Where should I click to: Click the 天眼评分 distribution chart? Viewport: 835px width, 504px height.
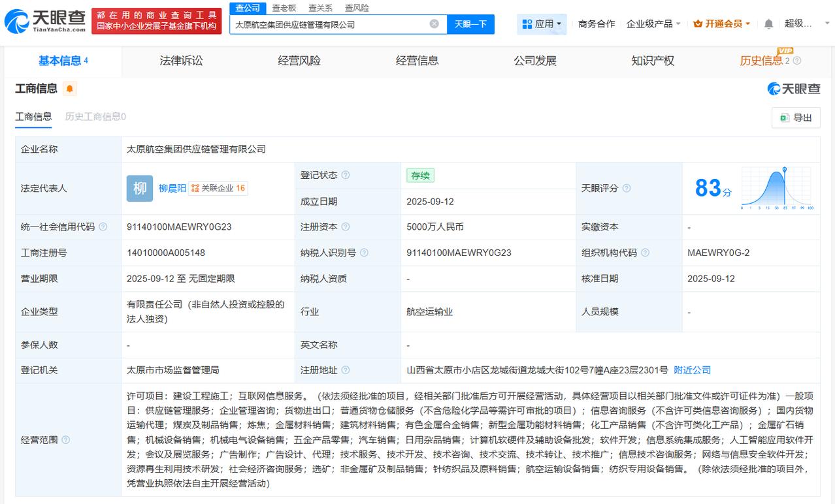[x=777, y=188]
